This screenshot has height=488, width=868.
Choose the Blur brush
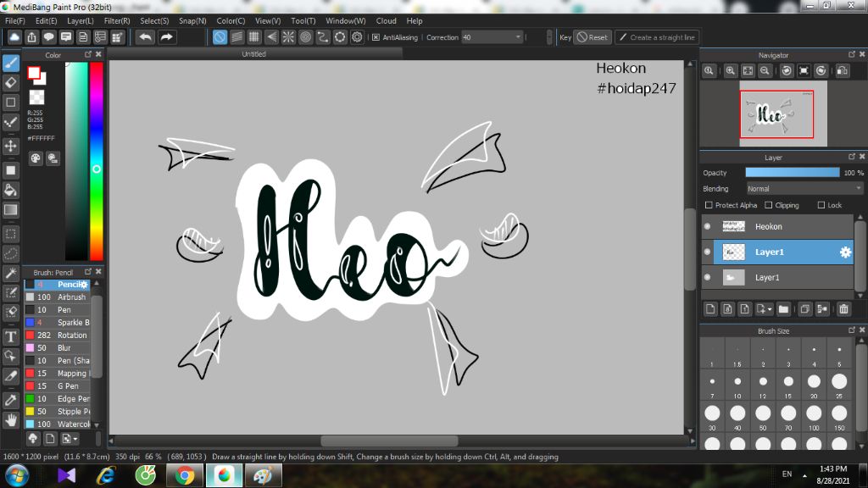[x=58, y=348]
